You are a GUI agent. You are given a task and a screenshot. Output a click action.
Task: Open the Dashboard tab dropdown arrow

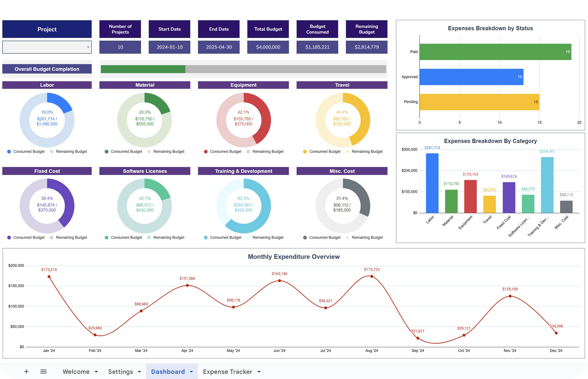pos(191,372)
